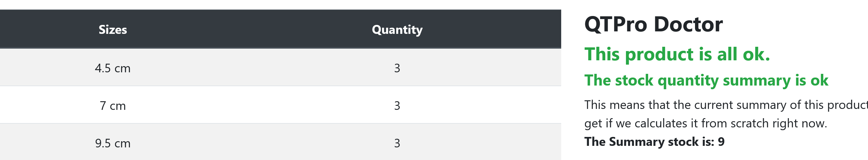Viewport: 868px width, 160px height.
Task: Click the word Doctor in the heading
Action: tap(689, 24)
